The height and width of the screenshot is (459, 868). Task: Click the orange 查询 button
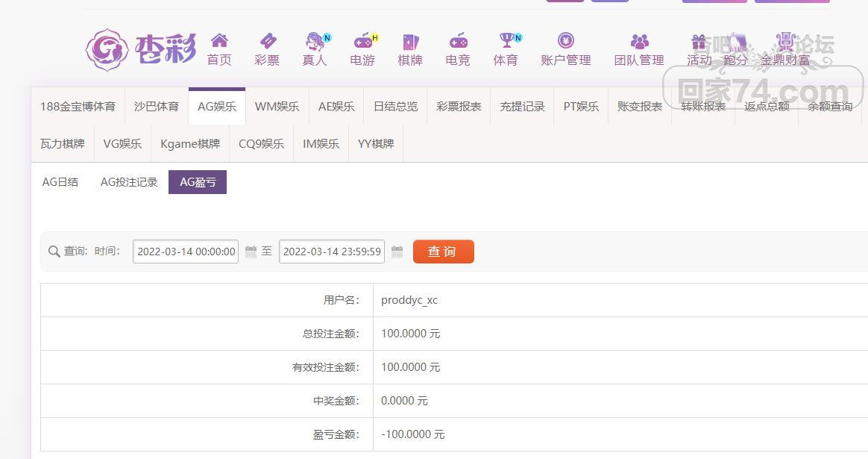click(444, 252)
